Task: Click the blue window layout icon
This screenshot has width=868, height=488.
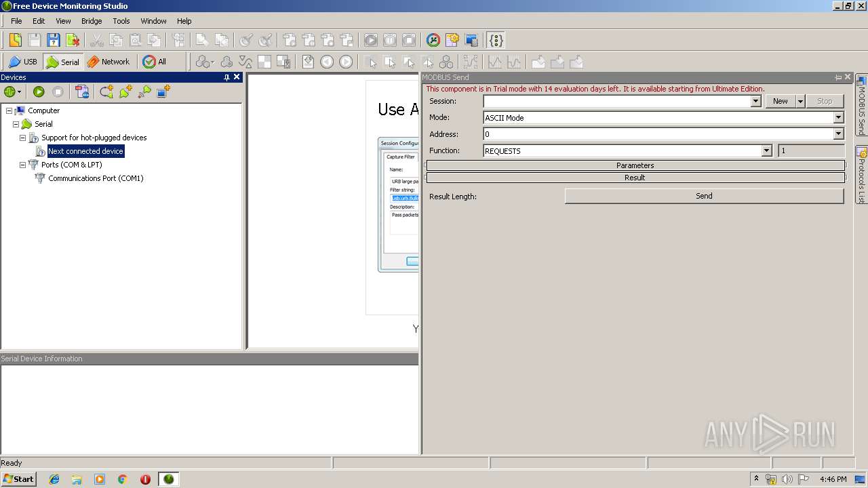Action: coord(471,40)
